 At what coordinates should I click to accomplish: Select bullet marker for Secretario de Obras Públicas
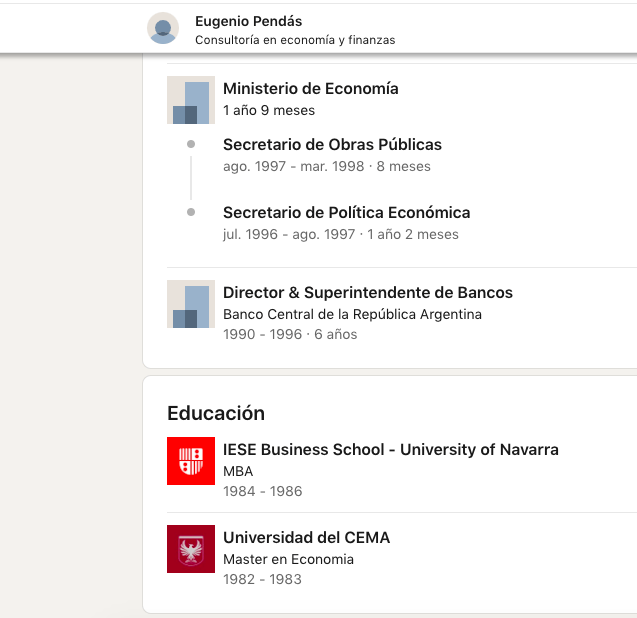(x=191, y=144)
